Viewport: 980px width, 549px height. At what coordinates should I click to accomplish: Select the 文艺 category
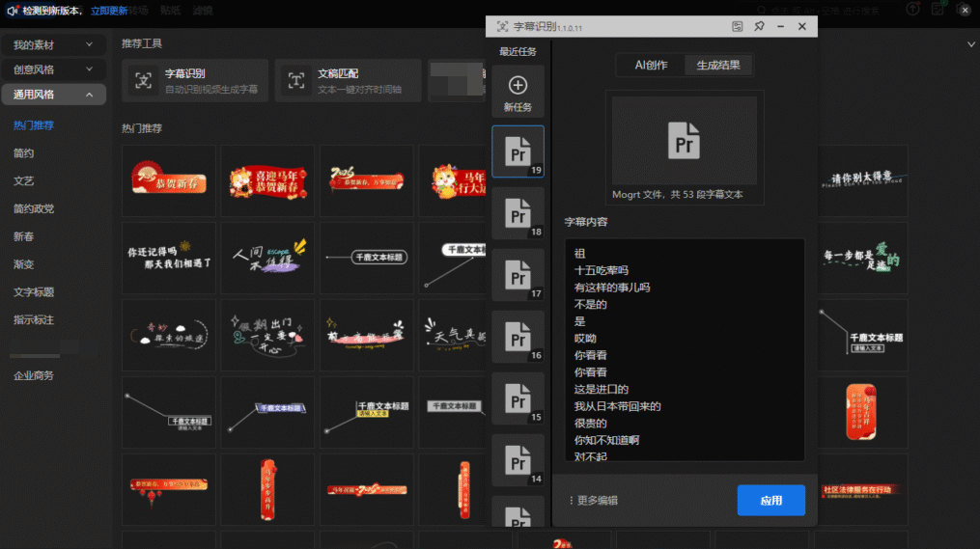(x=24, y=181)
